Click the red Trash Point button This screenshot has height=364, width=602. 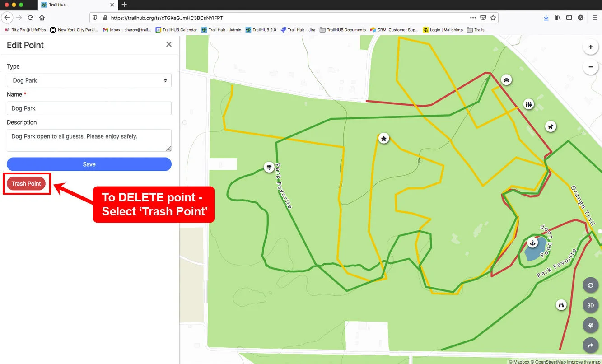pos(26,183)
